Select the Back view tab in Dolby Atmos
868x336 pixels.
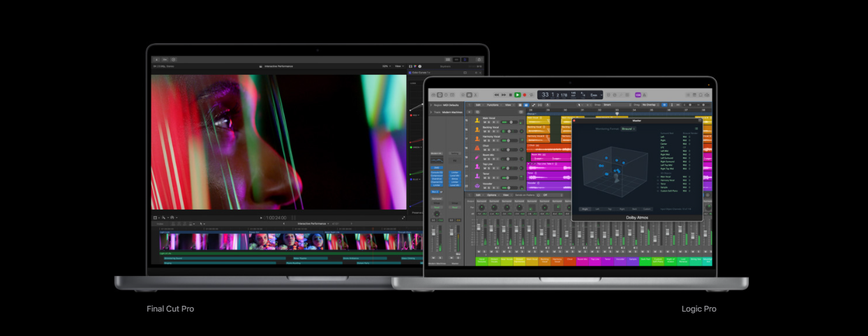(x=634, y=209)
